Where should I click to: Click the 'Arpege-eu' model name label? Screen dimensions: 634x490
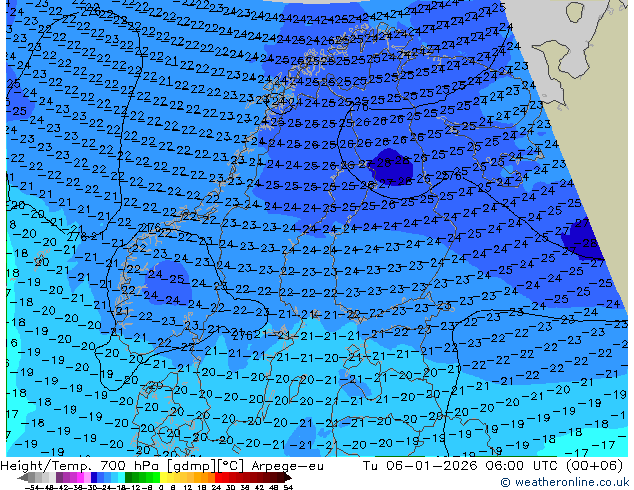coord(287,466)
